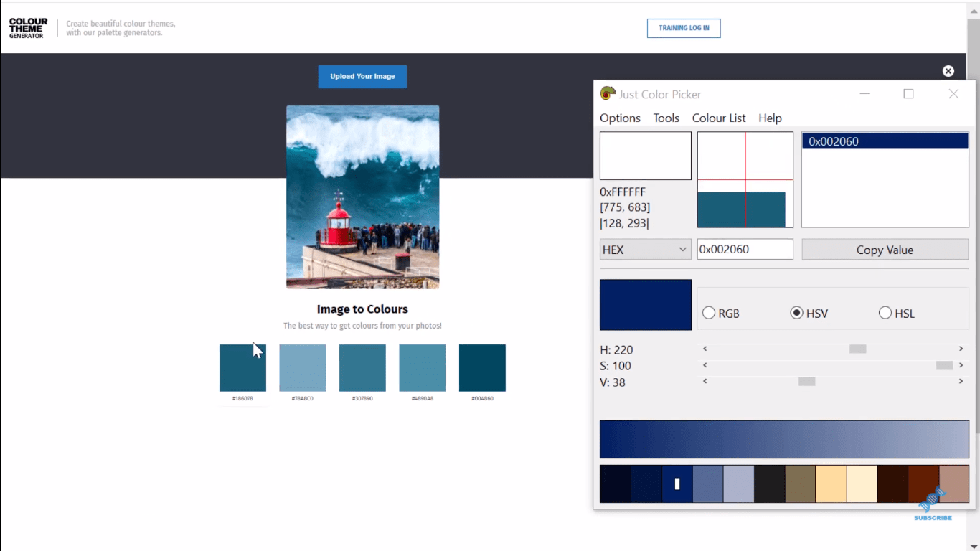Click the right arrow of the S slider
This screenshot has height=551, width=980.
pos(961,365)
